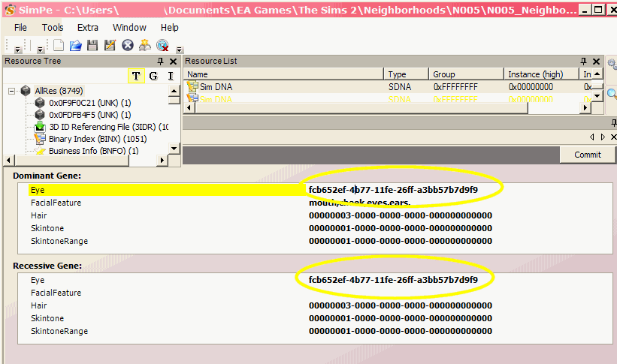Click Commit button

pyautogui.click(x=588, y=155)
